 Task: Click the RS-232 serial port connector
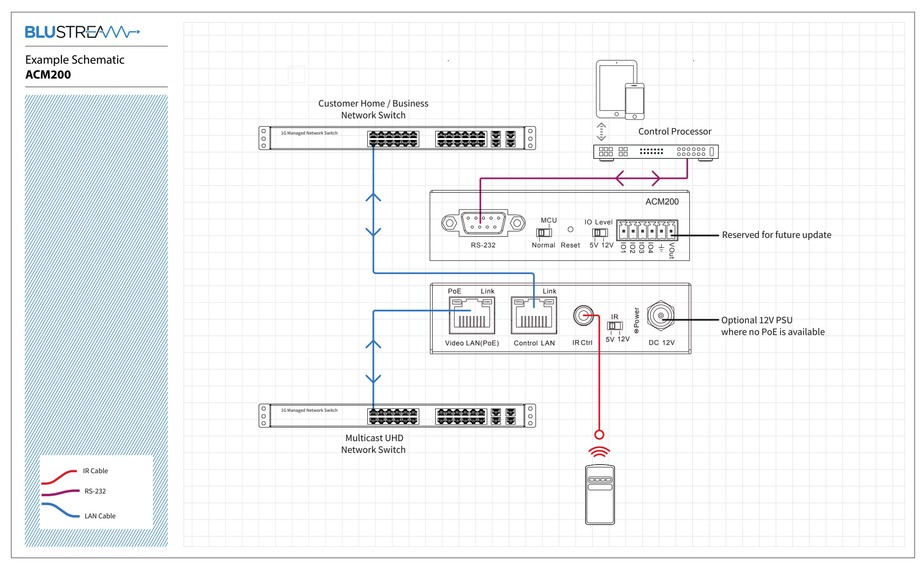pos(483,222)
